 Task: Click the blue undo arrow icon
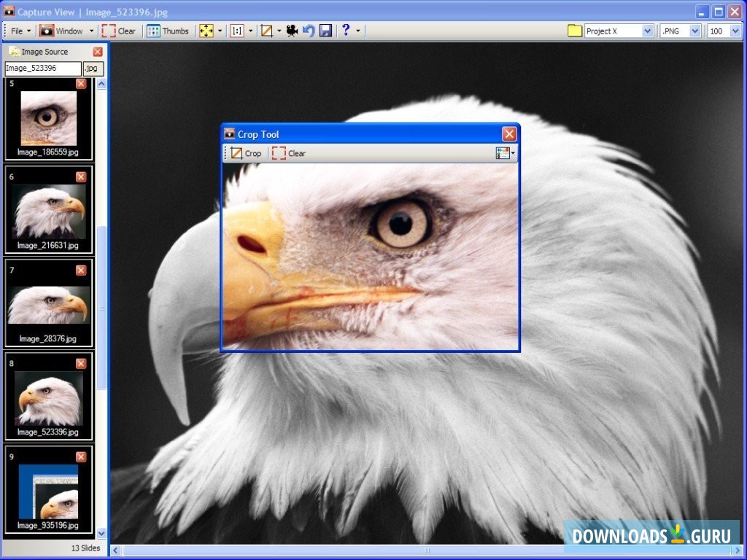(x=309, y=31)
